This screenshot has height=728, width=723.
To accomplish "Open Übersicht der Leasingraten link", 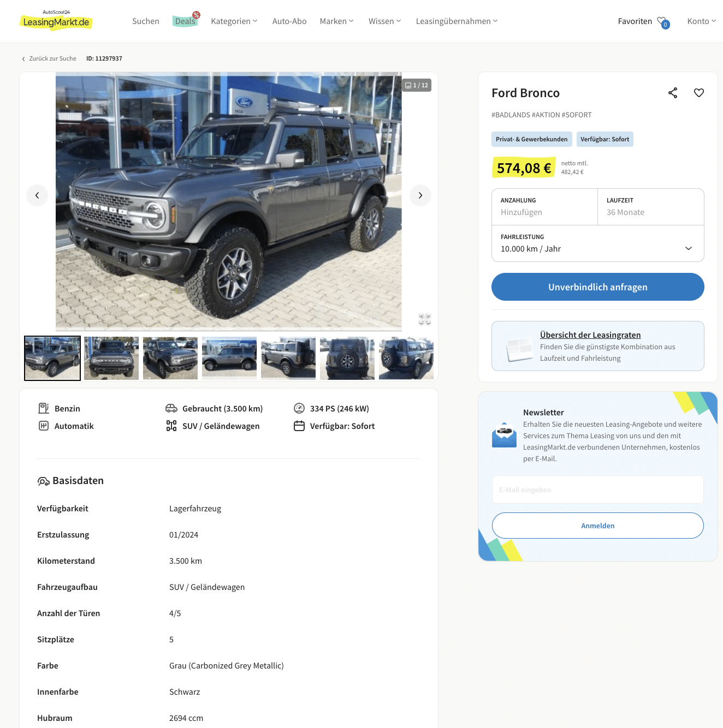I will click(590, 335).
